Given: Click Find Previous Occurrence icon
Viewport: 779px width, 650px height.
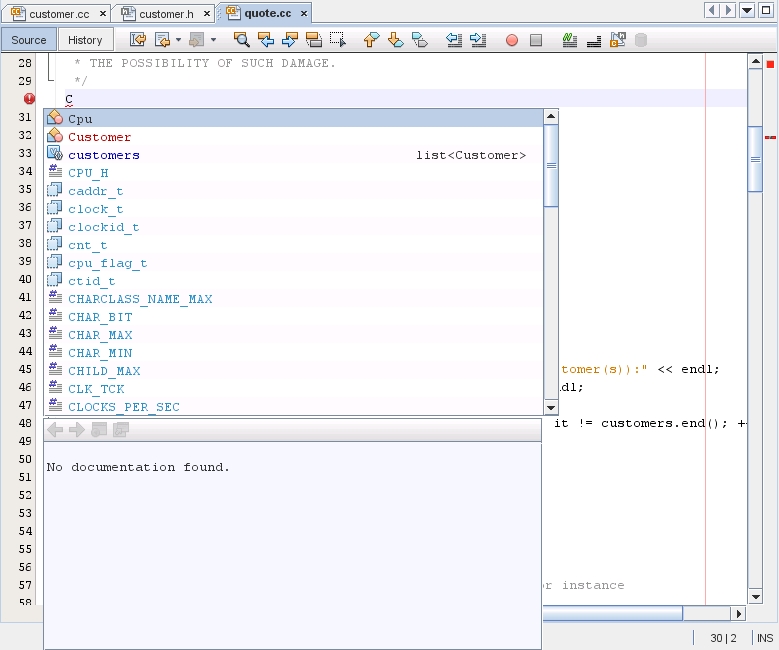Looking at the screenshot, I should click(266, 40).
